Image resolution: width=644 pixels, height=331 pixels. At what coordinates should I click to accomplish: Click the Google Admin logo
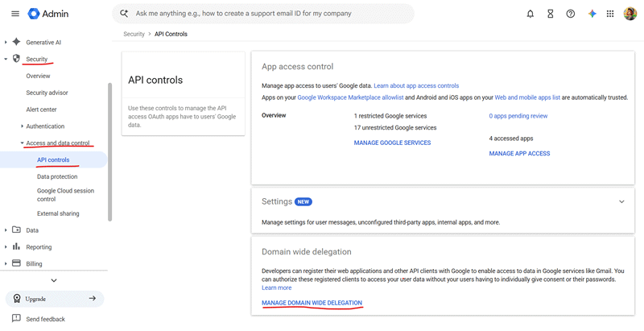coord(48,14)
